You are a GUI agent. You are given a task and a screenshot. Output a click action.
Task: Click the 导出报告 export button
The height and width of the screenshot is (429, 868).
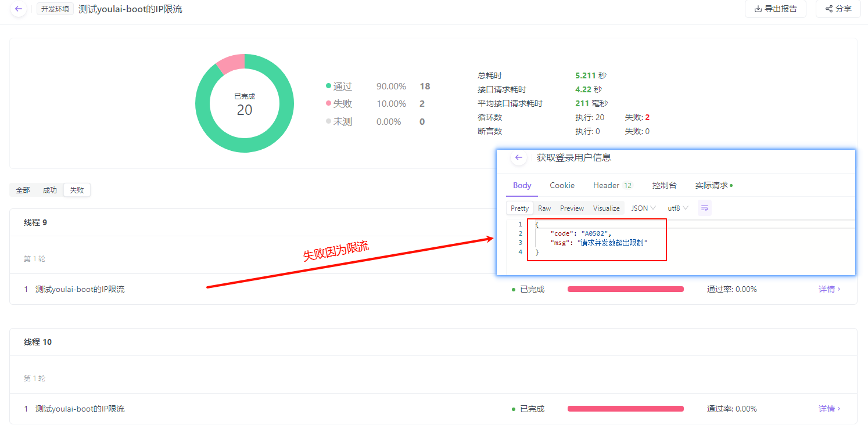pos(776,9)
